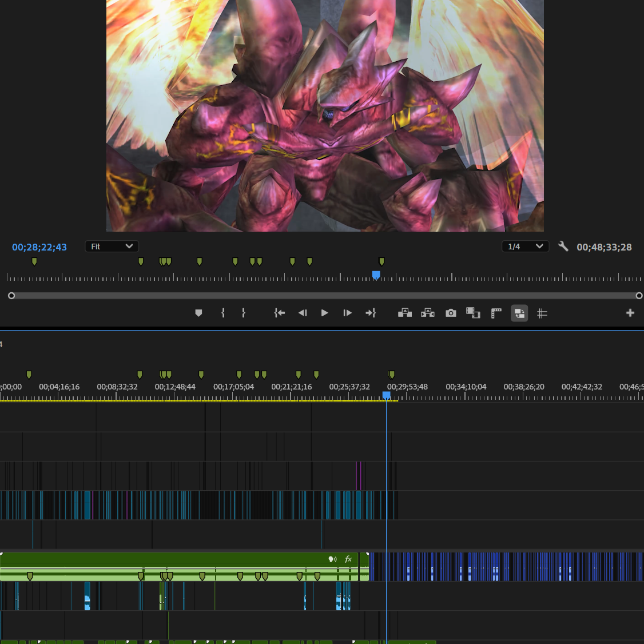Open the 1/4 playback resolution dropdown
This screenshot has width=644, height=644.
click(525, 247)
